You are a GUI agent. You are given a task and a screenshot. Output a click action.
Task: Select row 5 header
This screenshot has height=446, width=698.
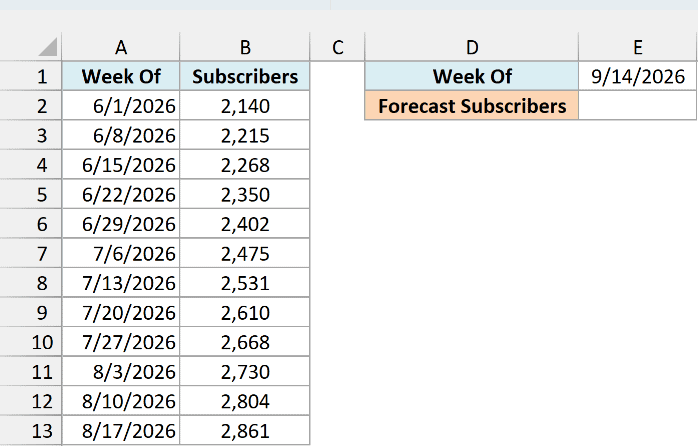pyautogui.click(x=31, y=194)
